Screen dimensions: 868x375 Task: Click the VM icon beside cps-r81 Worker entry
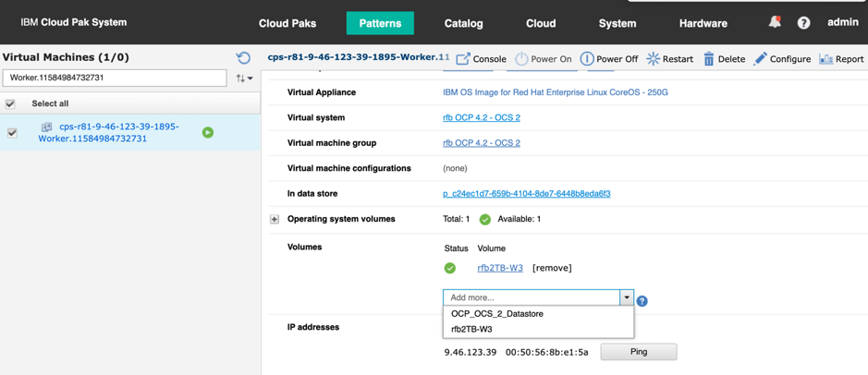click(x=47, y=127)
